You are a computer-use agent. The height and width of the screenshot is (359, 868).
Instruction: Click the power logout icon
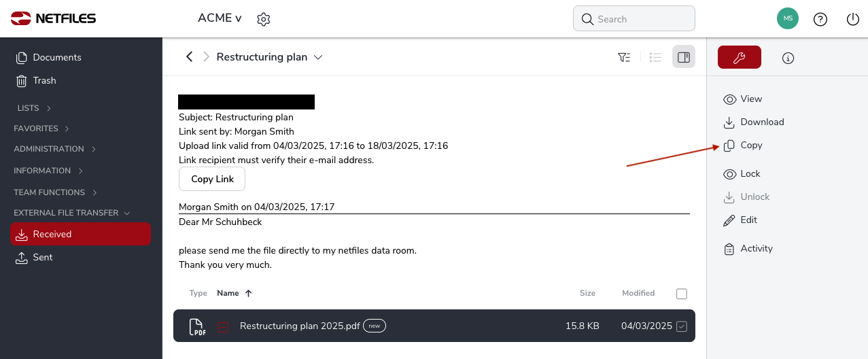click(853, 19)
